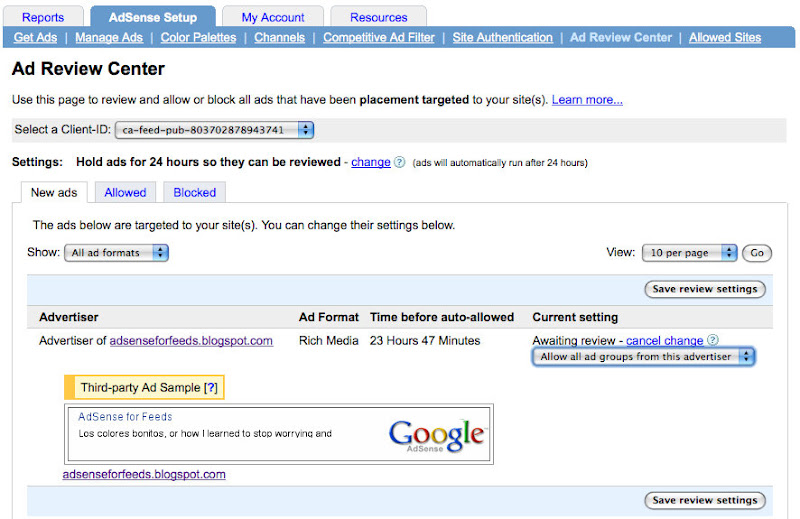The height and width of the screenshot is (519, 800).
Task: Click the 'Los colores bonitos' ad description text
Action: (x=205, y=433)
